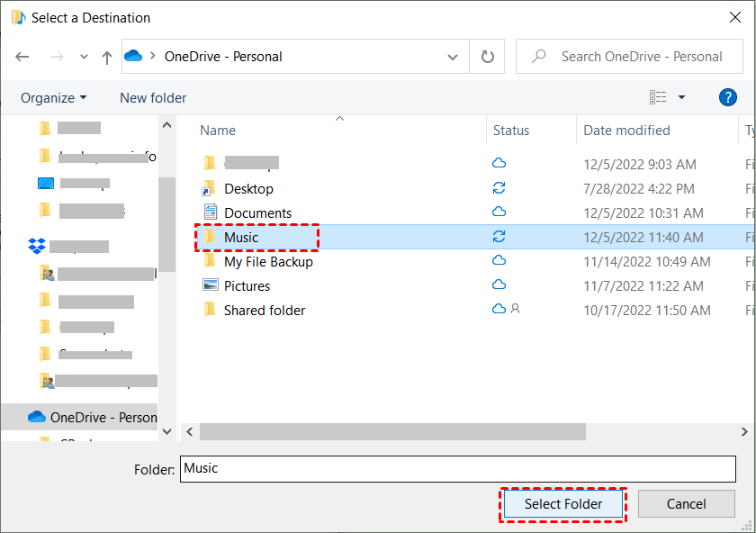Click the up to parent folder arrow
This screenshot has width=756, height=533.
[106, 56]
